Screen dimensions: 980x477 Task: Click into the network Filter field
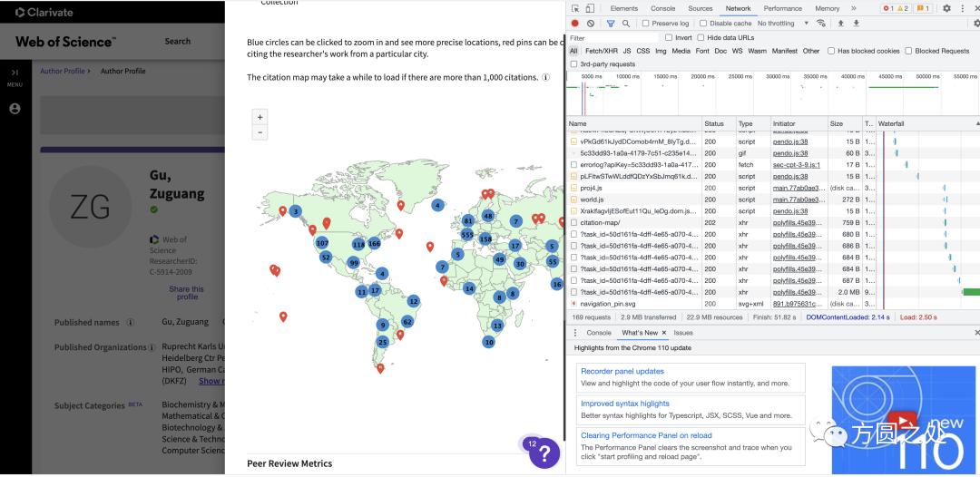(x=613, y=37)
